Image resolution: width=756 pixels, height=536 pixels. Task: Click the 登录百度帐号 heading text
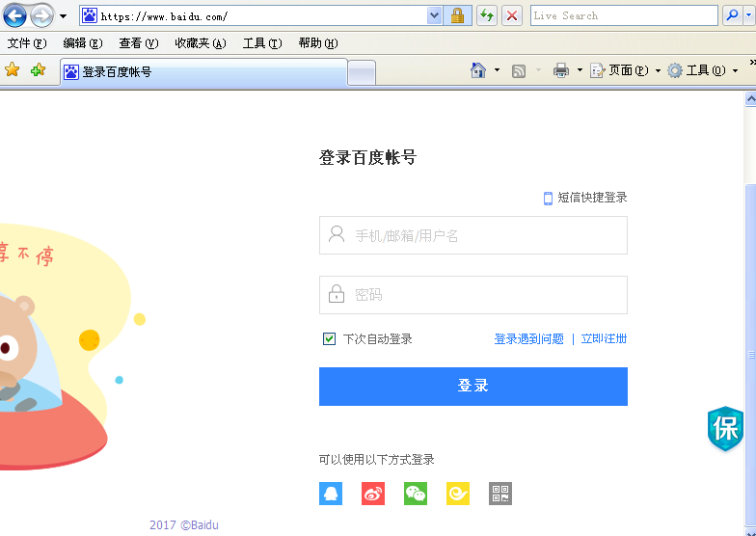point(367,158)
